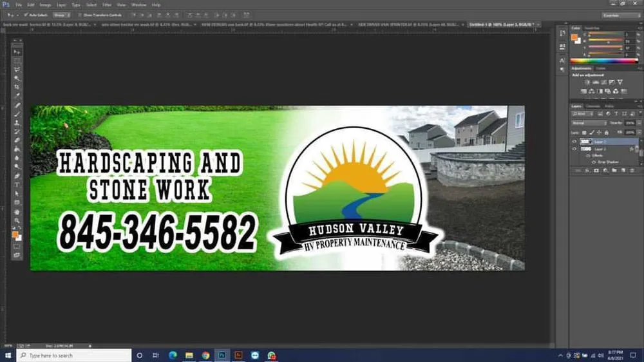The height and width of the screenshot is (362, 644).
Task: Select the Lasso tool
Action: point(17,70)
